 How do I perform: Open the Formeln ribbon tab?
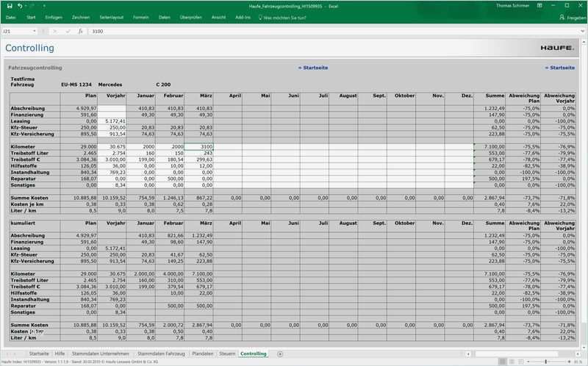click(141, 18)
